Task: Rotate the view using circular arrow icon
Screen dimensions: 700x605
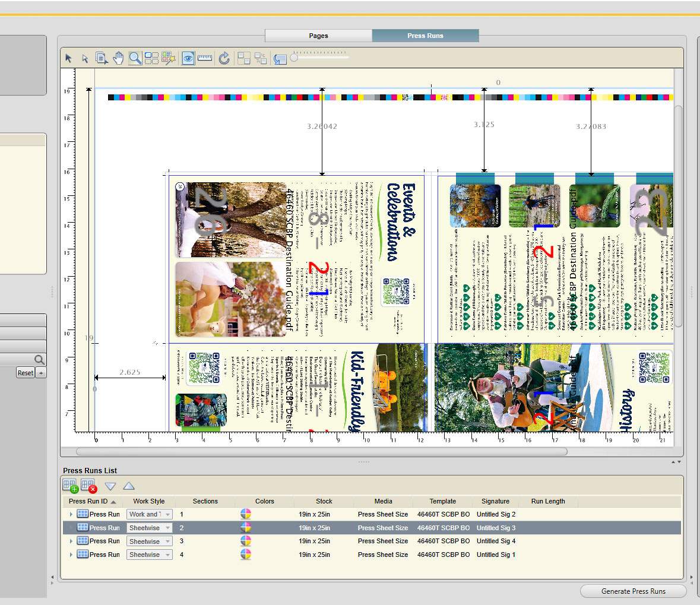Action: coord(224,58)
